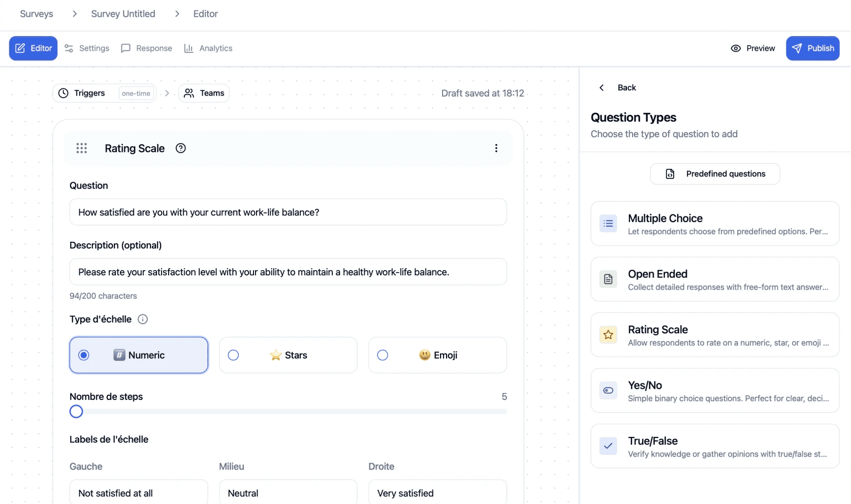Select the Numeric scale type radio
The height and width of the screenshot is (504, 851).
click(x=84, y=355)
